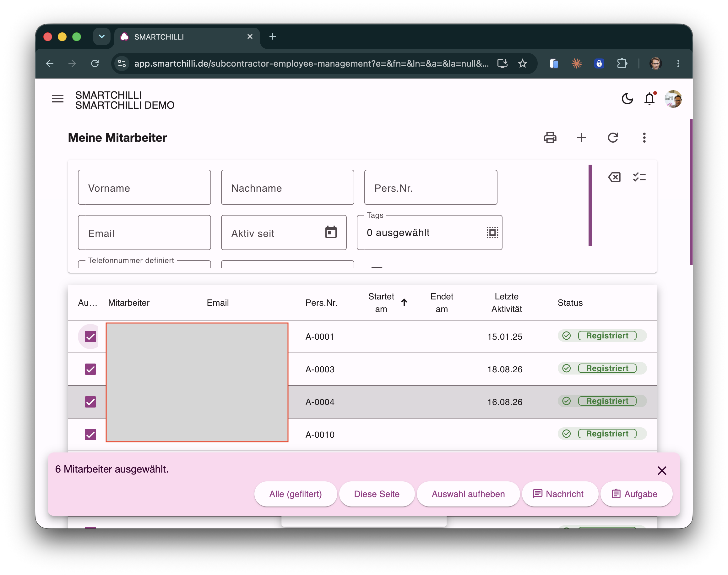
Task: Print the employee list
Action: (x=550, y=138)
